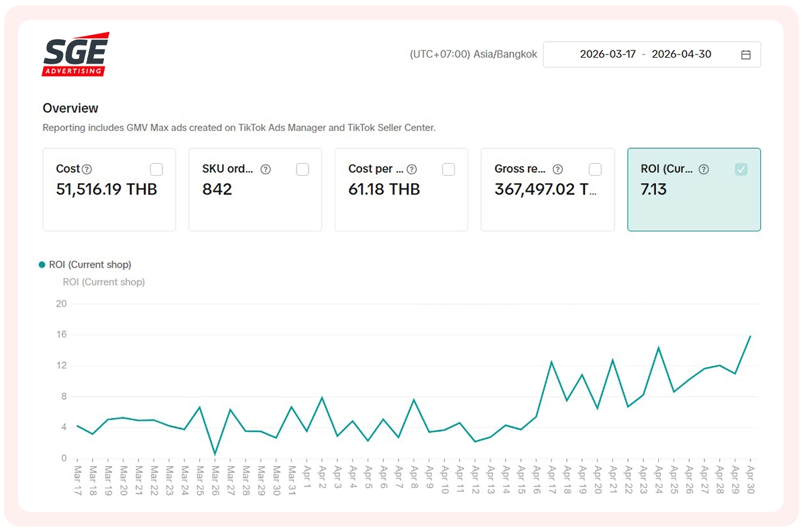This screenshot has height=532, width=805.
Task: Open the date range calendar icon
Action: [x=745, y=55]
